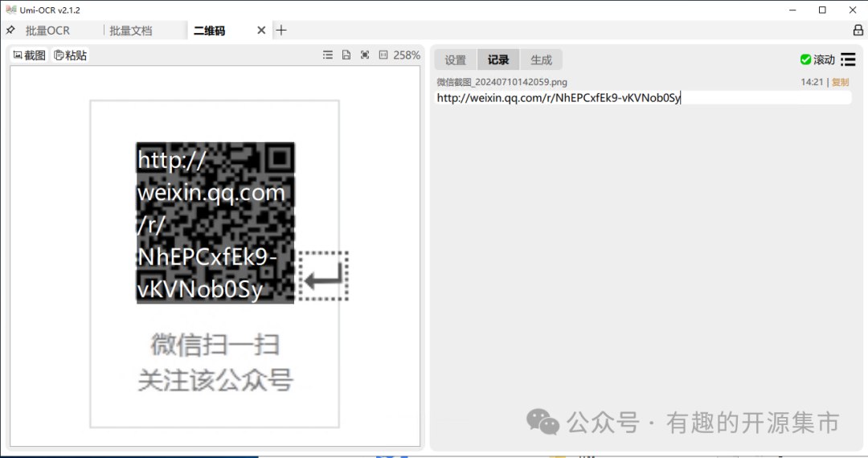Click the fit-to-window icon
The width and height of the screenshot is (868, 458).
click(365, 55)
